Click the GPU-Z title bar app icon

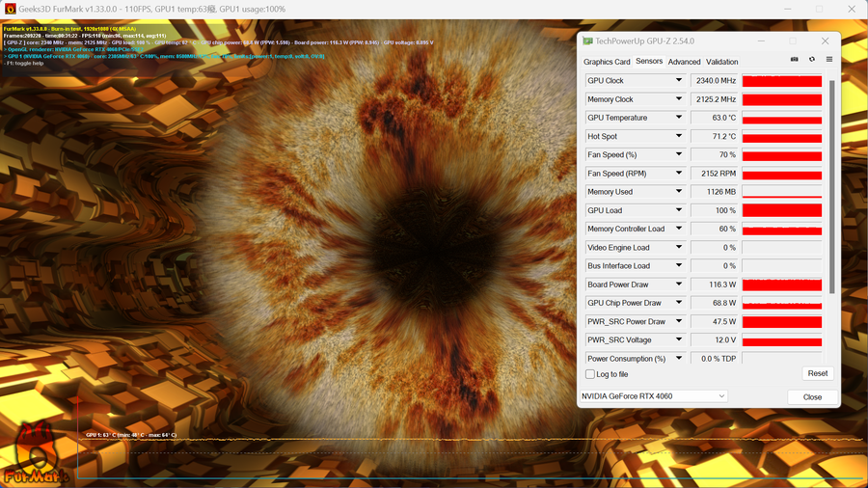click(588, 41)
